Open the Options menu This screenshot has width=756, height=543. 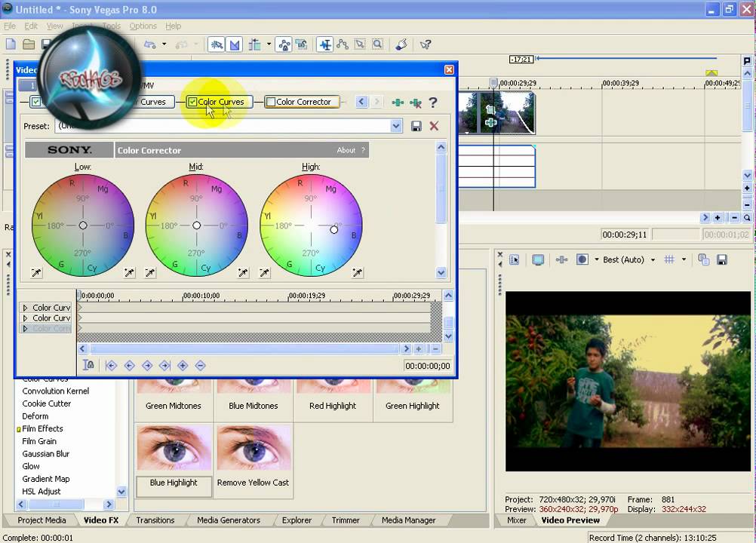(143, 26)
